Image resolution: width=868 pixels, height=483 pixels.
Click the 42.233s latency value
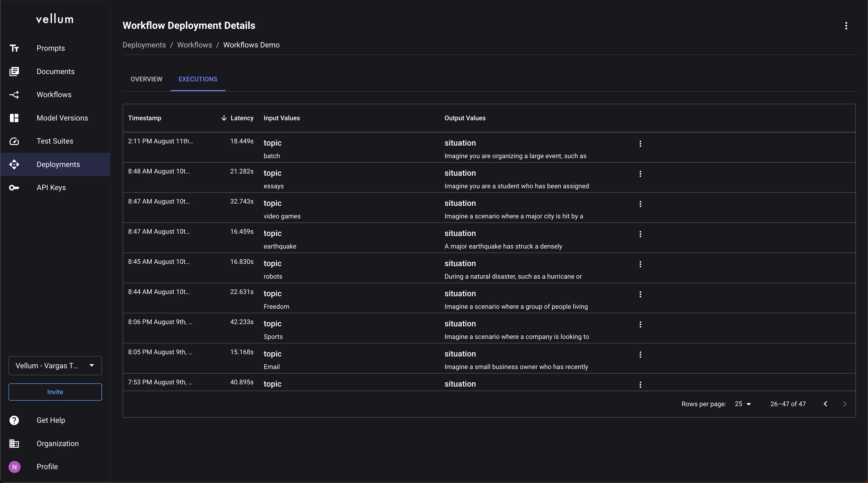tap(242, 322)
